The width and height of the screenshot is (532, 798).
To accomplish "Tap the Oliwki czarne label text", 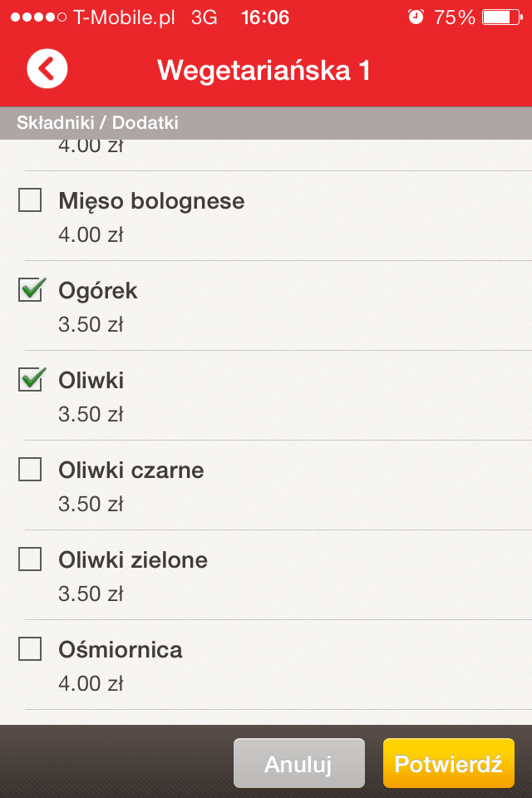I will pyautogui.click(x=131, y=470).
